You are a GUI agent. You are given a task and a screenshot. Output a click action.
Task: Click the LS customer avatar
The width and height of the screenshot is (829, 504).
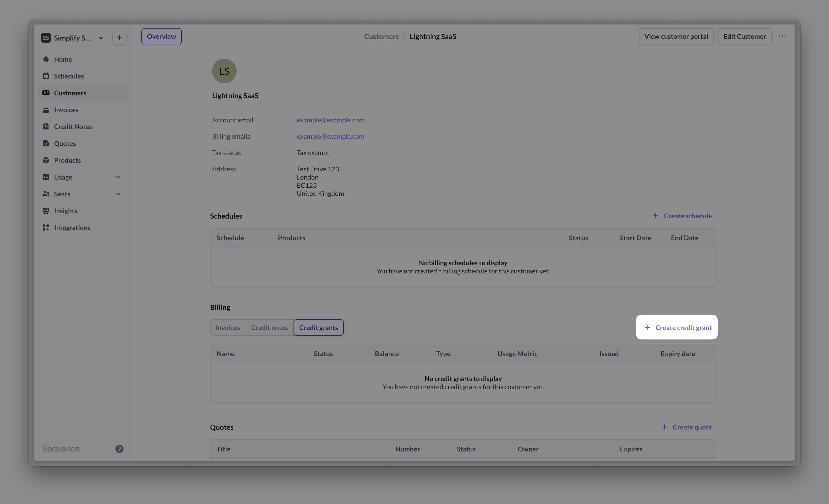tap(224, 71)
